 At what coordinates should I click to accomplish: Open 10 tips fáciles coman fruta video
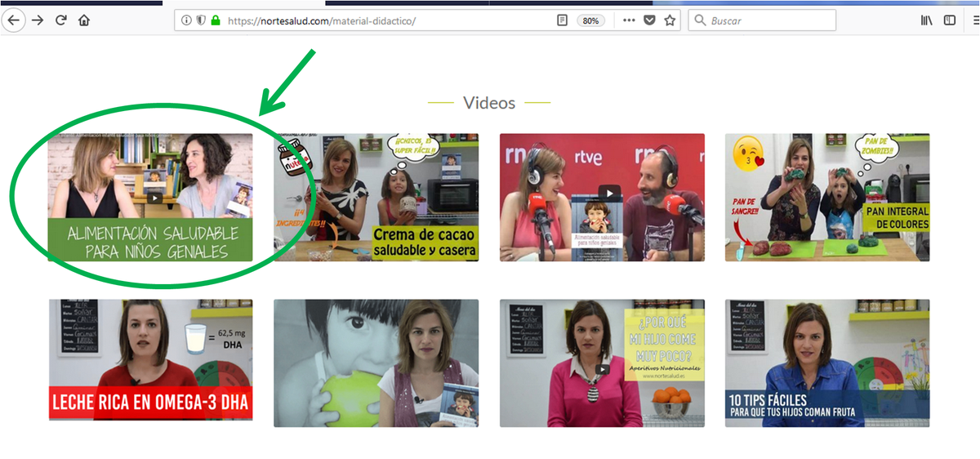pos(827,363)
